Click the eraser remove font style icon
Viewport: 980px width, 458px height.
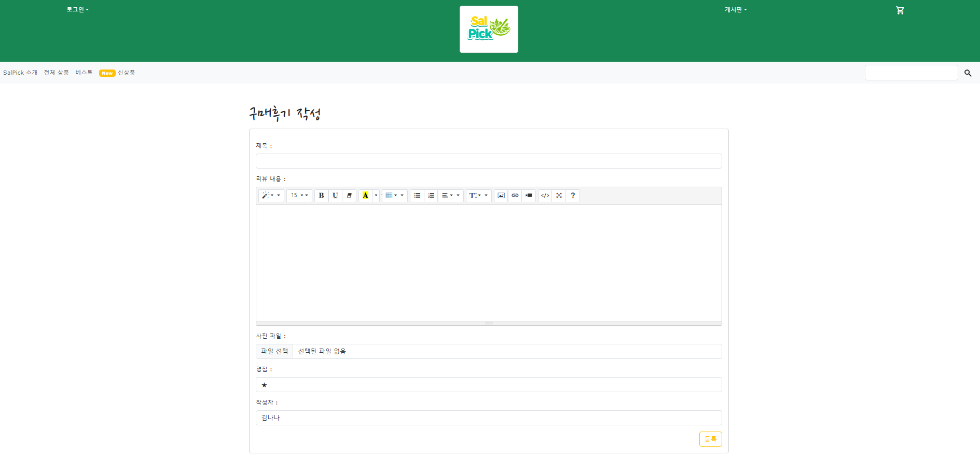click(349, 196)
